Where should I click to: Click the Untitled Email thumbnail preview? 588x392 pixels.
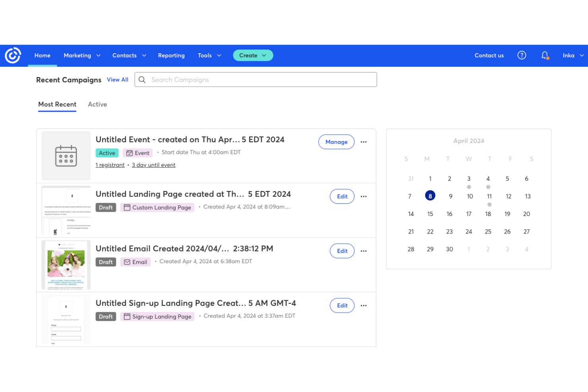click(x=66, y=265)
